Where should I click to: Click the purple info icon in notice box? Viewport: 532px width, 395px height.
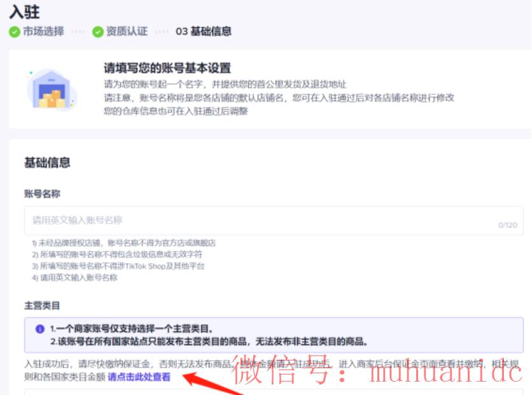[x=39, y=329]
